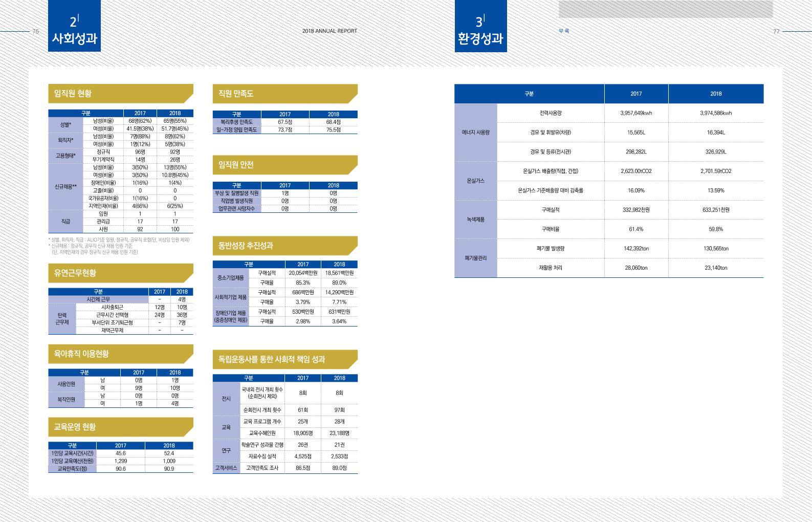Select the '육아휴직 이용현황' section heading

[x=121, y=354]
